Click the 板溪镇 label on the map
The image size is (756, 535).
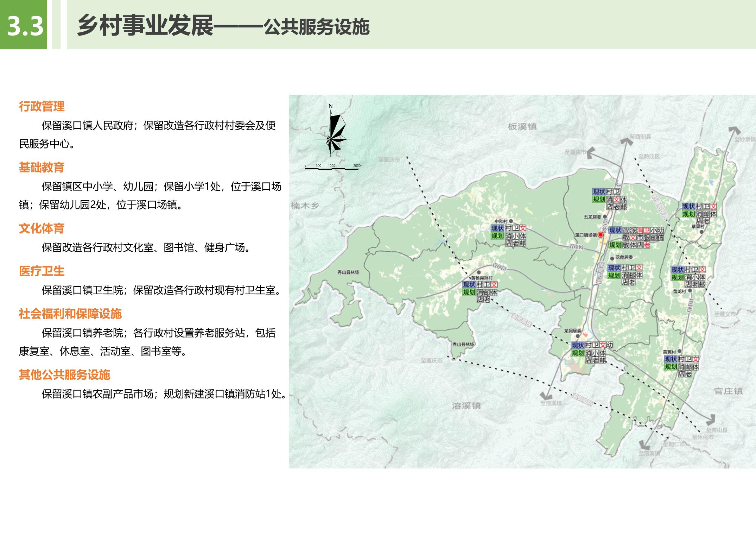(522, 127)
